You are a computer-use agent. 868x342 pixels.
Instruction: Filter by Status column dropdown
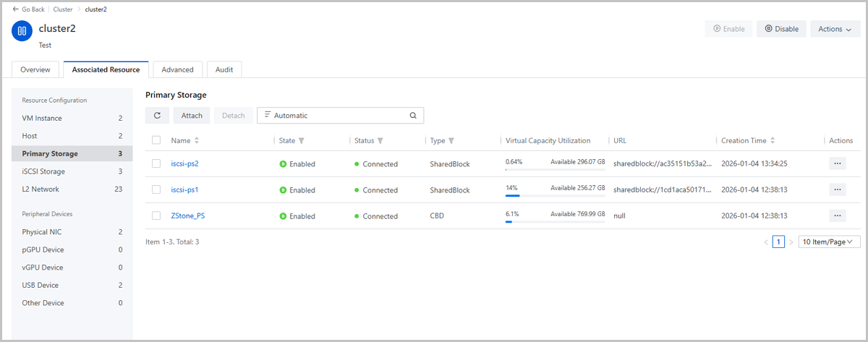[380, 141]
